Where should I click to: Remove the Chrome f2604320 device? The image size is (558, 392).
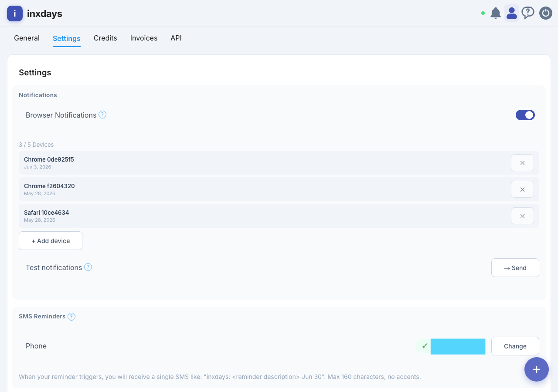[x=522, y=189]
